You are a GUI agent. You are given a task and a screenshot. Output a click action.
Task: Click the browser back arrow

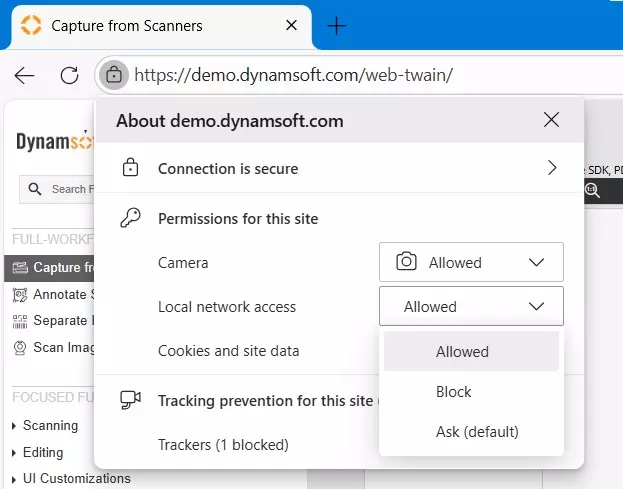coord(24,75)
